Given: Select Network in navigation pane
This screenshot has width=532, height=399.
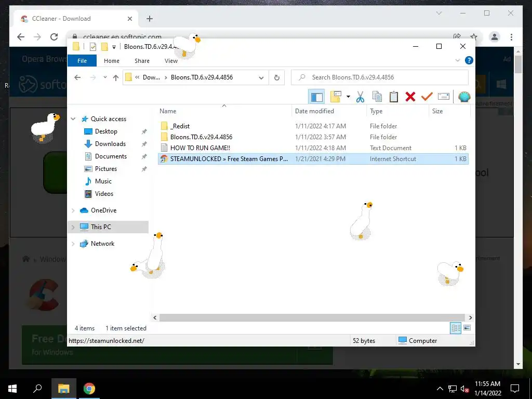Looking at the screenshot, I should point(102,244).
